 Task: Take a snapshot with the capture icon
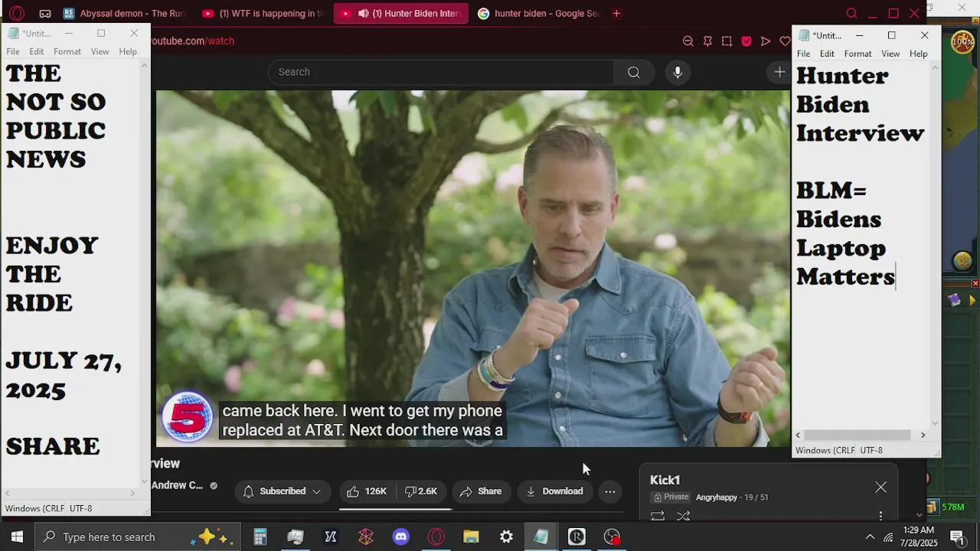click(x=727, y=41)
